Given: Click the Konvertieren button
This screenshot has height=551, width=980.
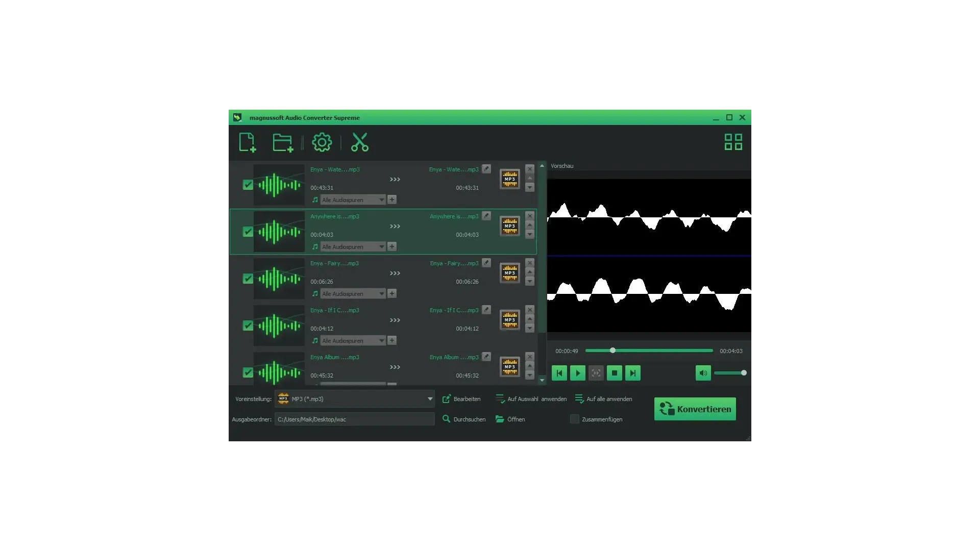Looking at the screenshot, I should (x=695, y=409).
